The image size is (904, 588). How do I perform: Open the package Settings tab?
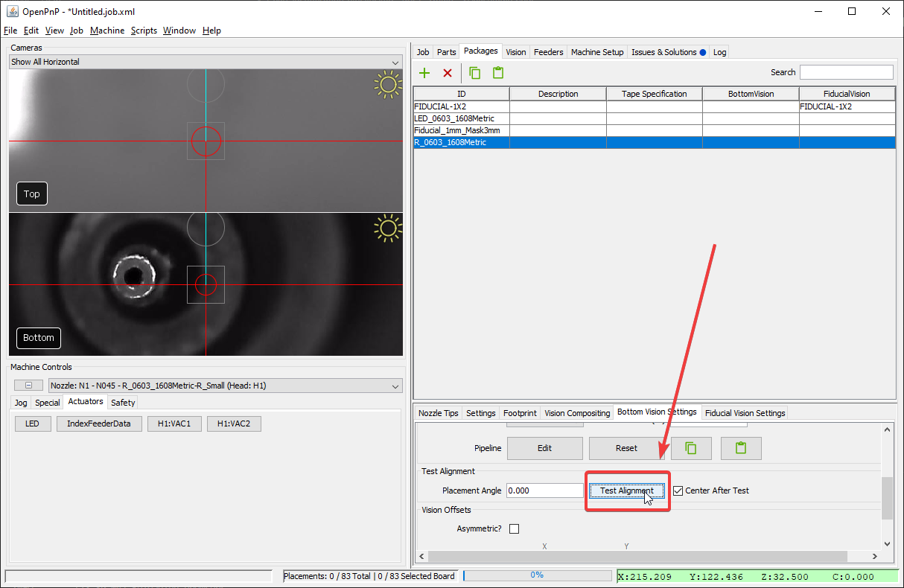(x=481, y=413)
